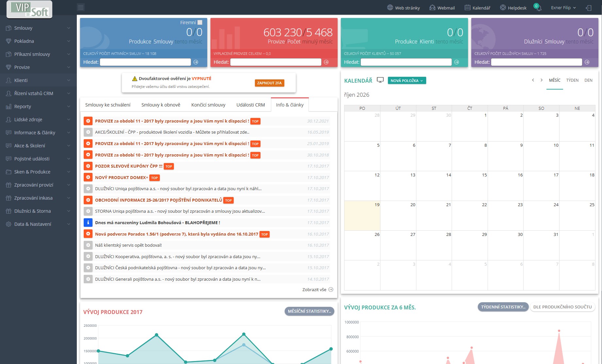The image size is (602, 364).
Task: Click the TÝDENNÍ STATISTIKY button
Action: (x=503, y=307)
